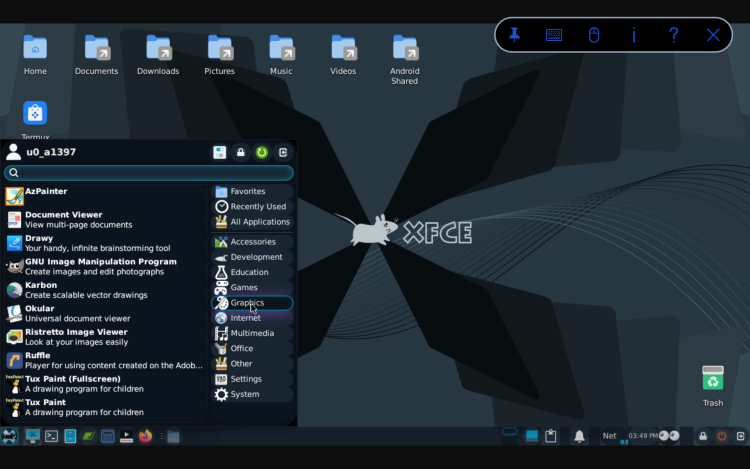Click the red power button in the panel
Viewport: 750px width, 469px height.
722,436
